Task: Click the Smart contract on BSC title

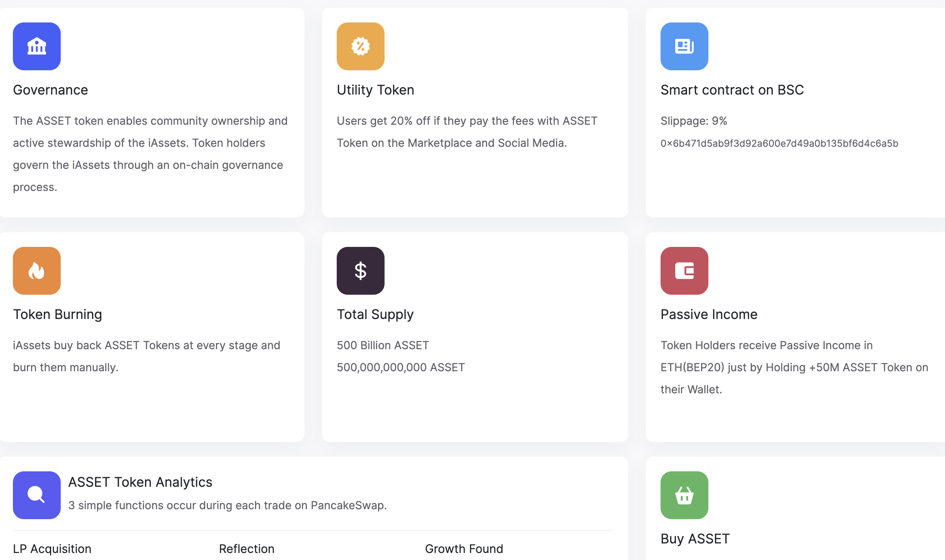Action: [x=732, y=90]
